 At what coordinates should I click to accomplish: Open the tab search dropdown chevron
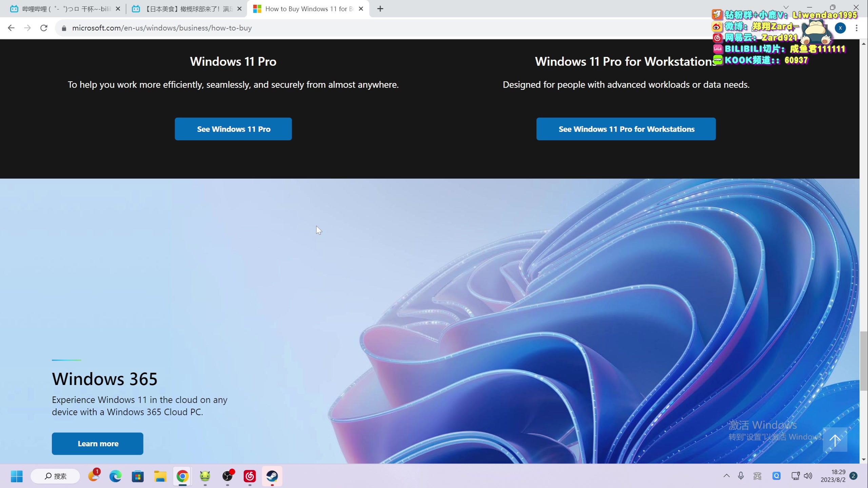[786, 7]
